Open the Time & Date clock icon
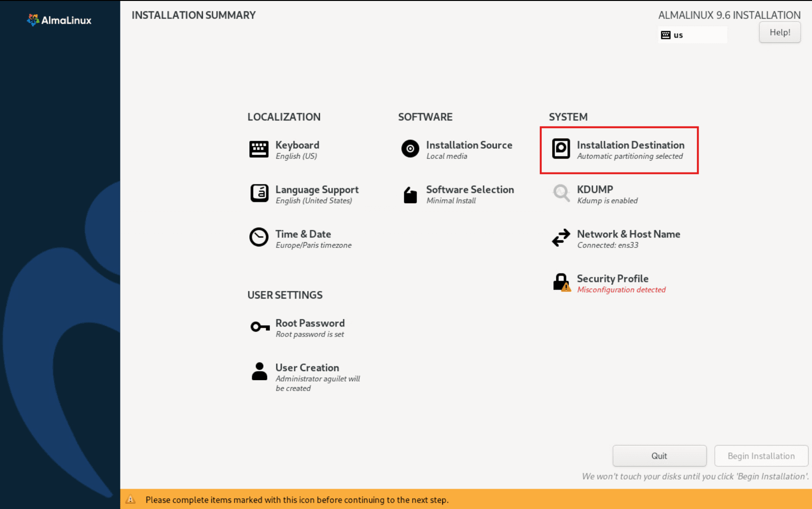This screenshot has height=509, width=812. pyautogui.click(x=259, y=237)
